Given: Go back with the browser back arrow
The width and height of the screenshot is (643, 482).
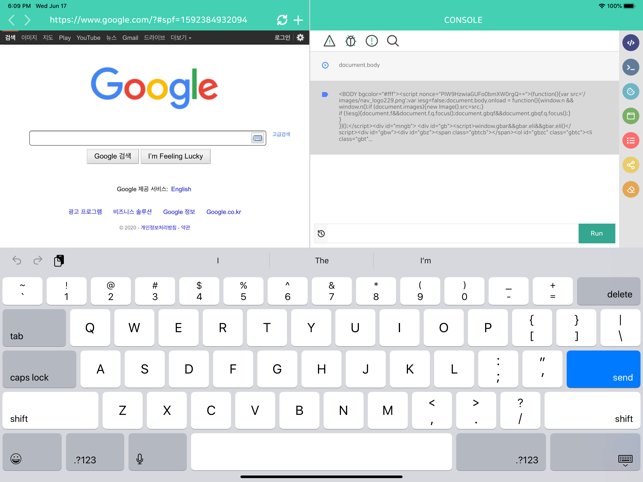Looking at the screenshot, I should point(11,20).
